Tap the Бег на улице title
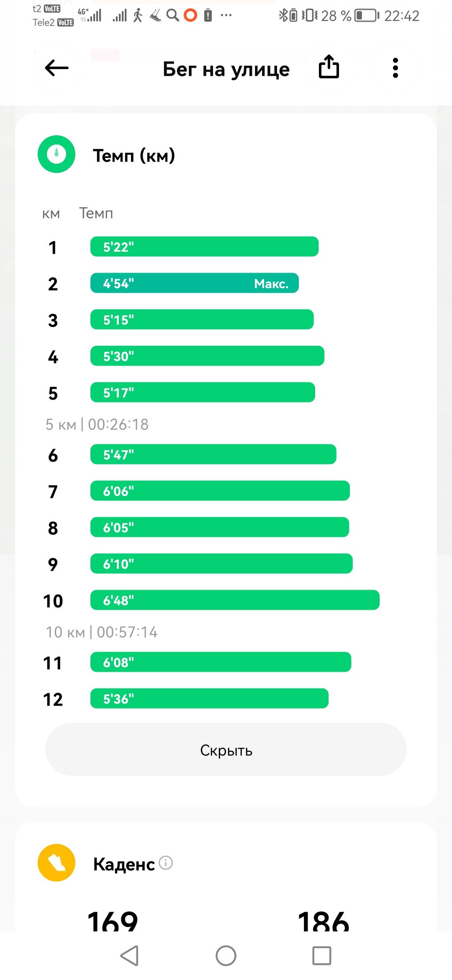Screen dimensions: 452x980 click(x=226, y=69)
